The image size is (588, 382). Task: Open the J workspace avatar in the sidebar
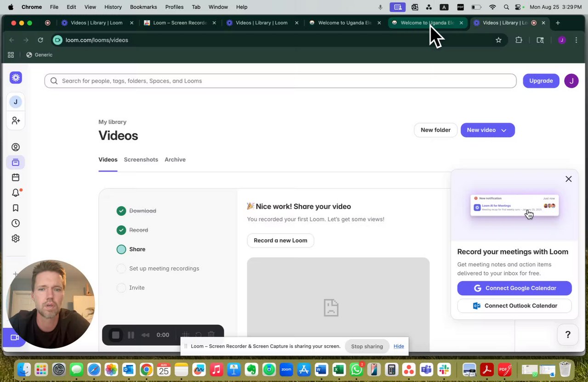pos(16,102)
